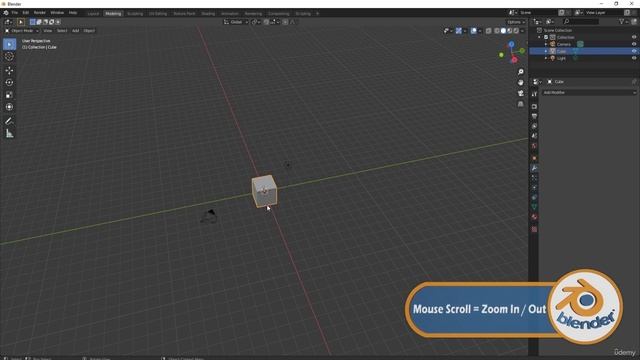Open the shading options dropdown arrow
This screenshot has height=360, width=640.
point(523,31)
